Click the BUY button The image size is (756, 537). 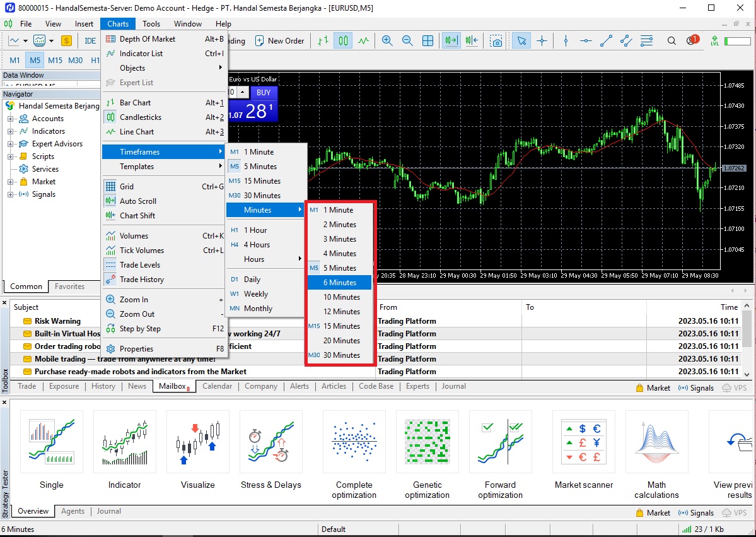[x=263, y=92]
